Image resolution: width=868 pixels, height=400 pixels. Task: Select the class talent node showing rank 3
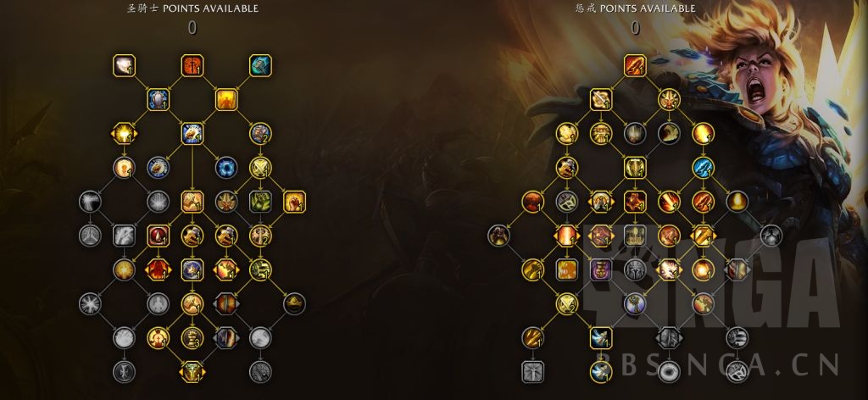192,338
